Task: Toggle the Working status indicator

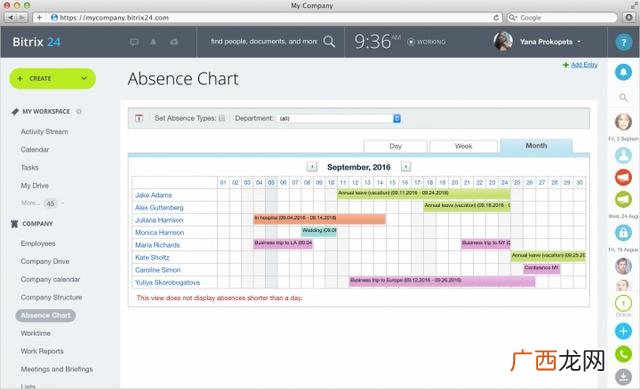Action: pos(427,42)
